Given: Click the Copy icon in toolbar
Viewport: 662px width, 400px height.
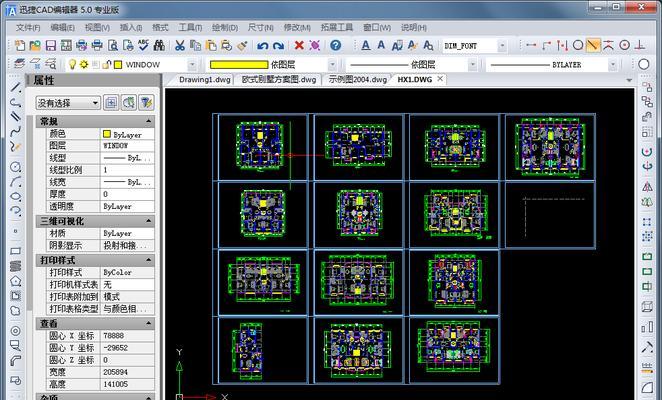Looking at the screenshot, I should pos(195,45).
